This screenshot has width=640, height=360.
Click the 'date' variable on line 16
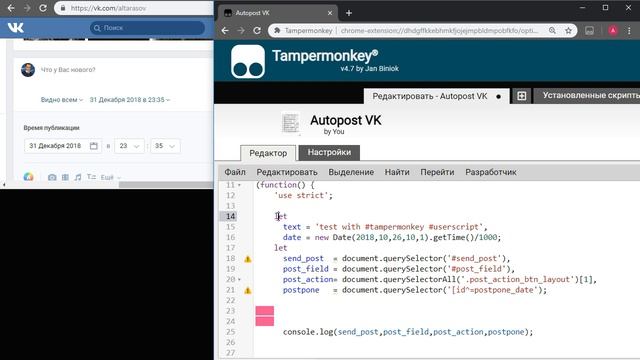[292, 238]
